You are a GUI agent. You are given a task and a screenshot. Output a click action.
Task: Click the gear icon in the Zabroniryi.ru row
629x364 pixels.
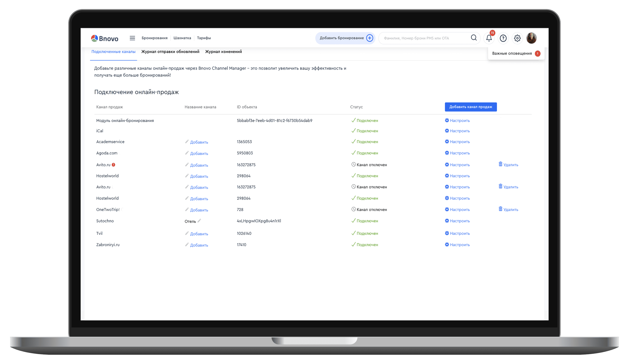[447, 244]
